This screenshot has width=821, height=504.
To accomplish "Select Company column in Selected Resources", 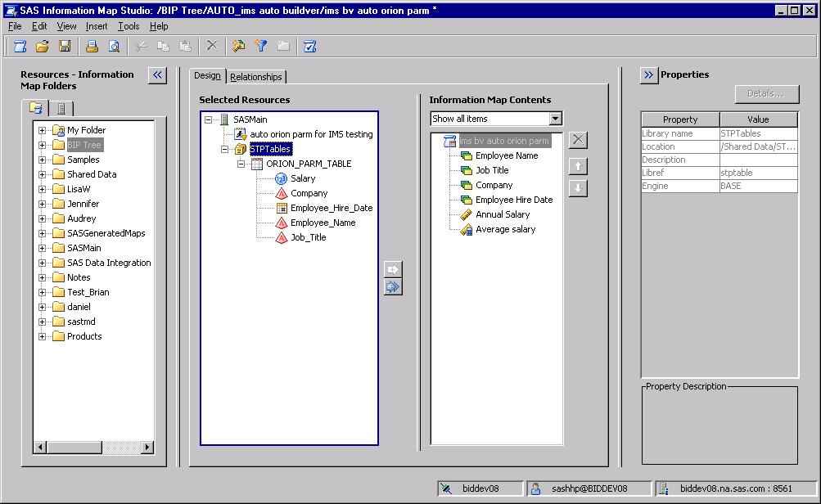I will point(309,193).
